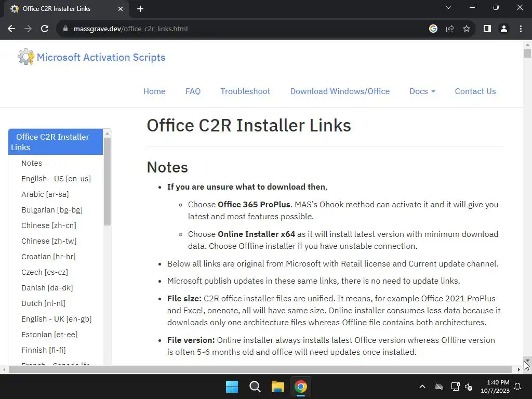
Task: Show hidden system tray icons
Action: 422,387
